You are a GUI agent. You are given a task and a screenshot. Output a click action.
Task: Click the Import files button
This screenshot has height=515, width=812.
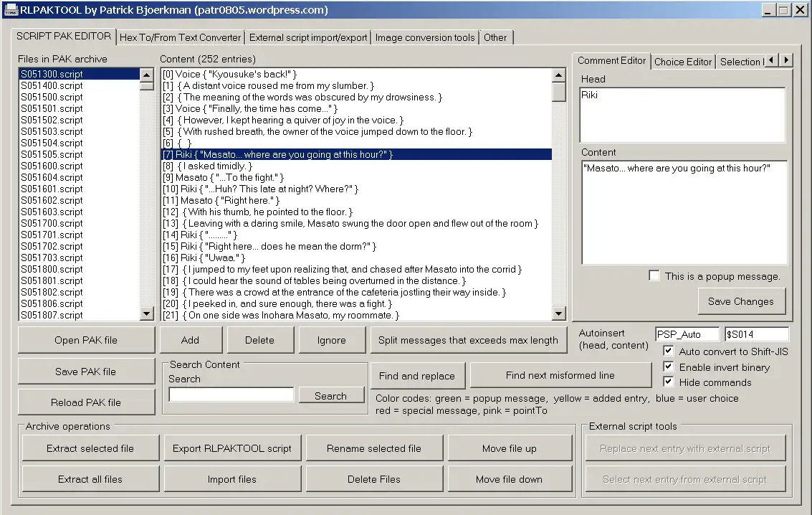point(232,479)
